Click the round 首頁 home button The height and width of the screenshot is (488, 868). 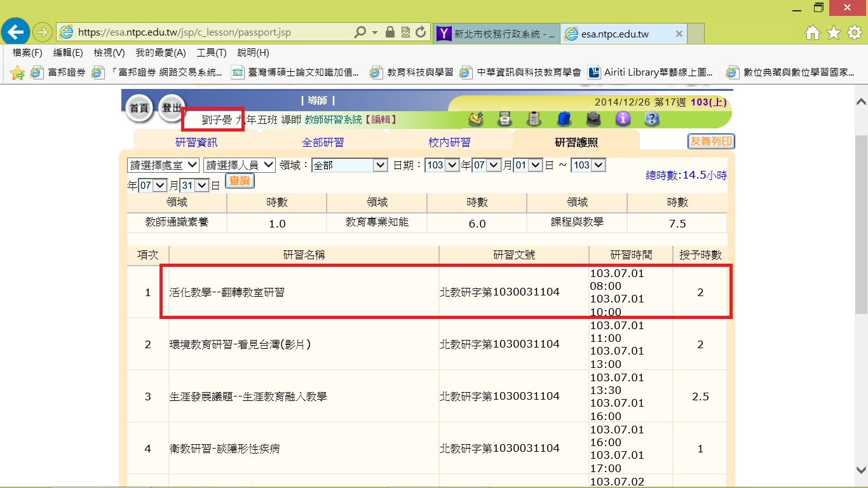point(139,108)
